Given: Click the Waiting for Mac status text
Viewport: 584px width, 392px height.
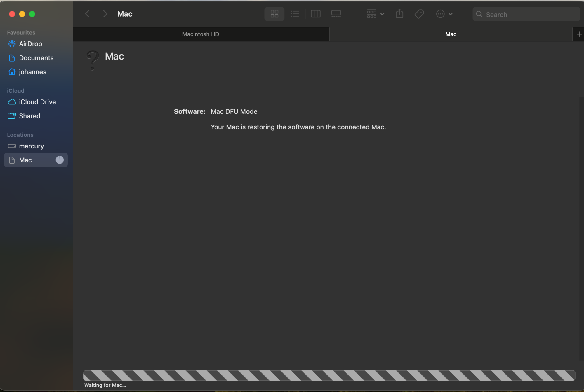Looking at the screenshot, I should pyautogui.click(x=105, y=385).
